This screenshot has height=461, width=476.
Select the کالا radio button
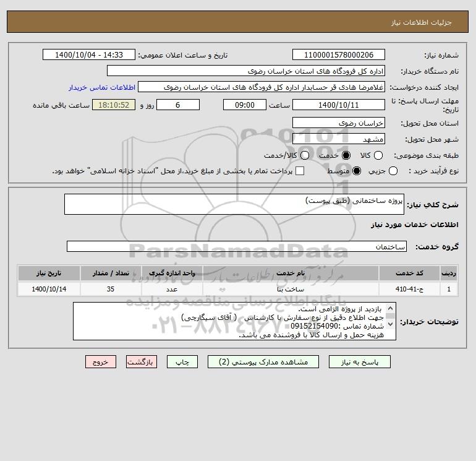(378, 155)
